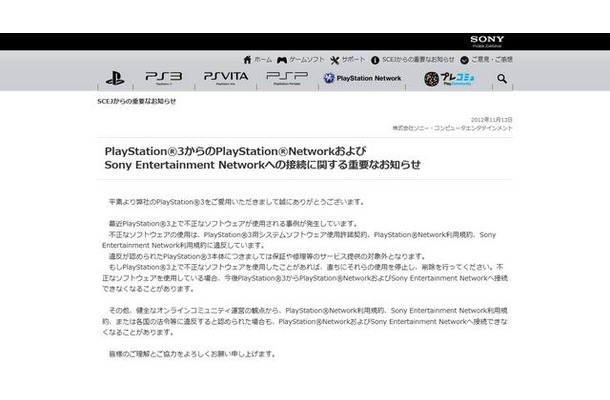Viewport: 610px width, 400px height.
Task: Click the sentence beginning 最近PlayStation®3上で
Action: point(233,224)
